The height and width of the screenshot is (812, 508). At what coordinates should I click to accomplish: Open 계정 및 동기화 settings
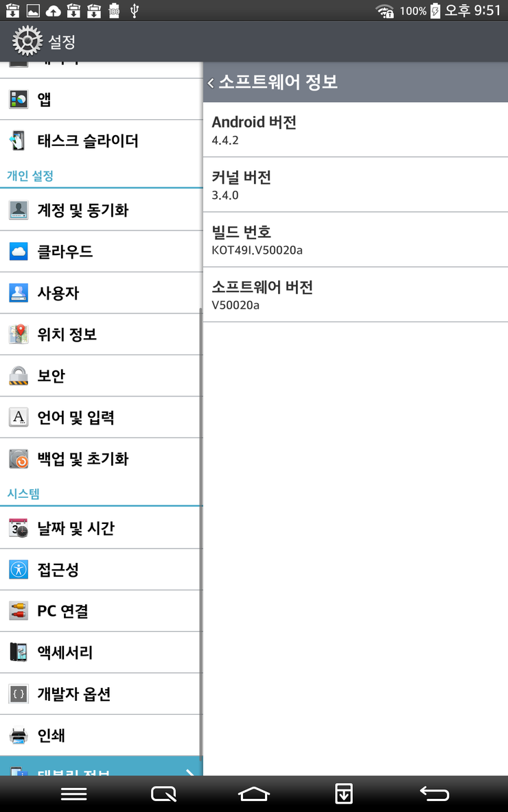coord(101,210)
